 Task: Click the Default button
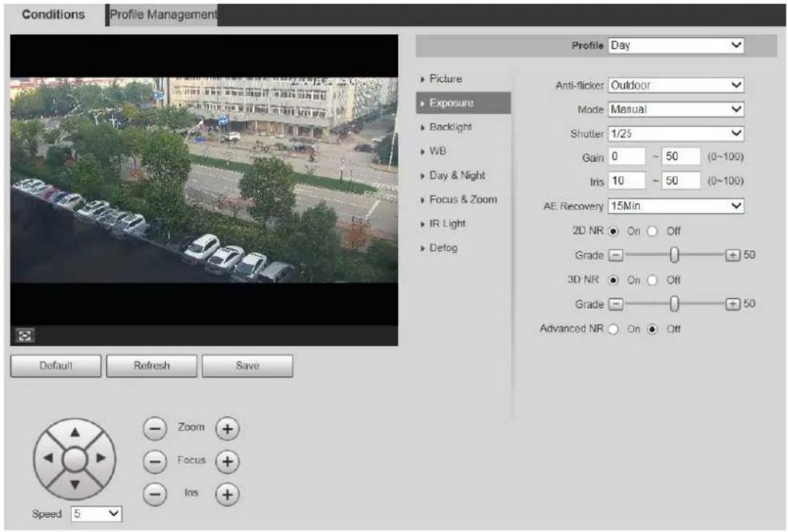(56, 365)
